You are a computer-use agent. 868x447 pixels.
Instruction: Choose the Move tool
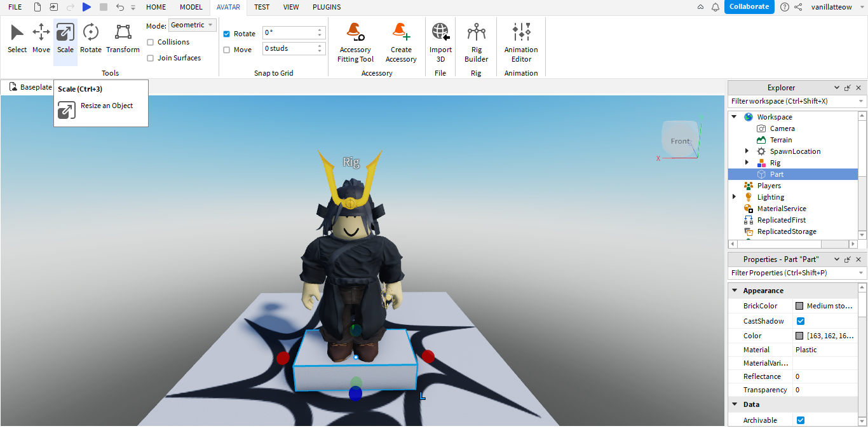click(x=41, y=39)
